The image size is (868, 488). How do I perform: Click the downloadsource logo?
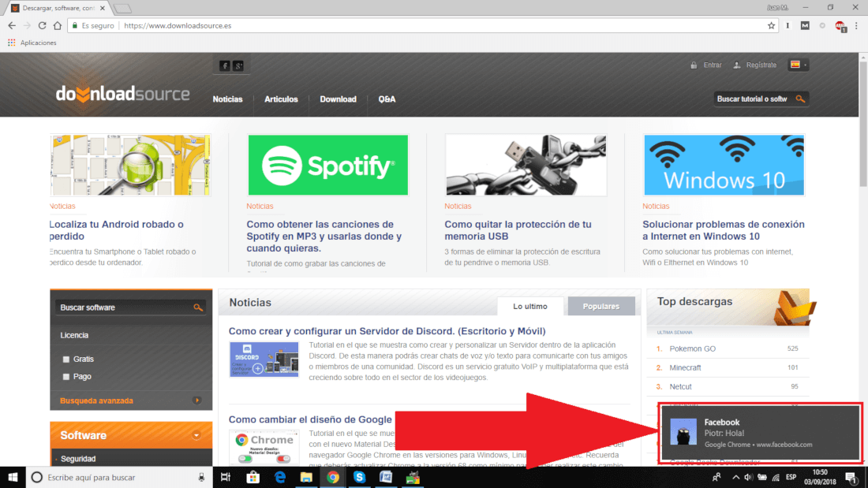pyautogui.click(x=122, y=94)
